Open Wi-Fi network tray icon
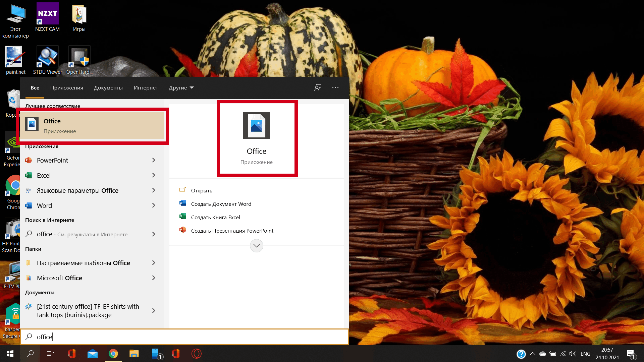 coord(563,354)
